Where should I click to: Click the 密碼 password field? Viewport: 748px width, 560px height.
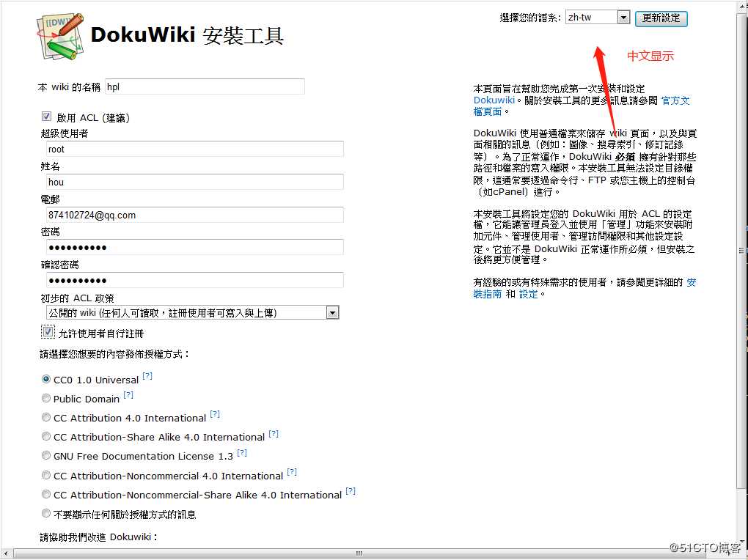[194, 247]
